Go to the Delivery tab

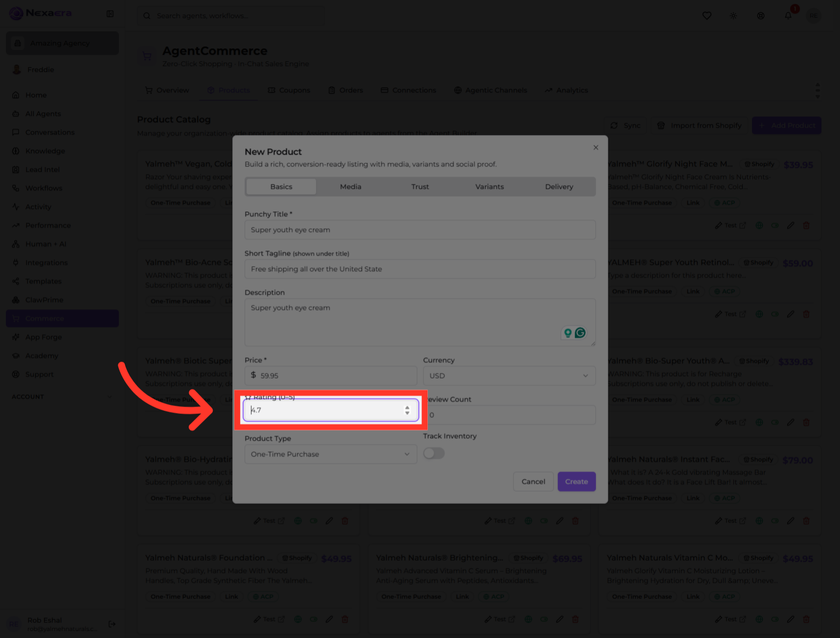tap(559, 186)
